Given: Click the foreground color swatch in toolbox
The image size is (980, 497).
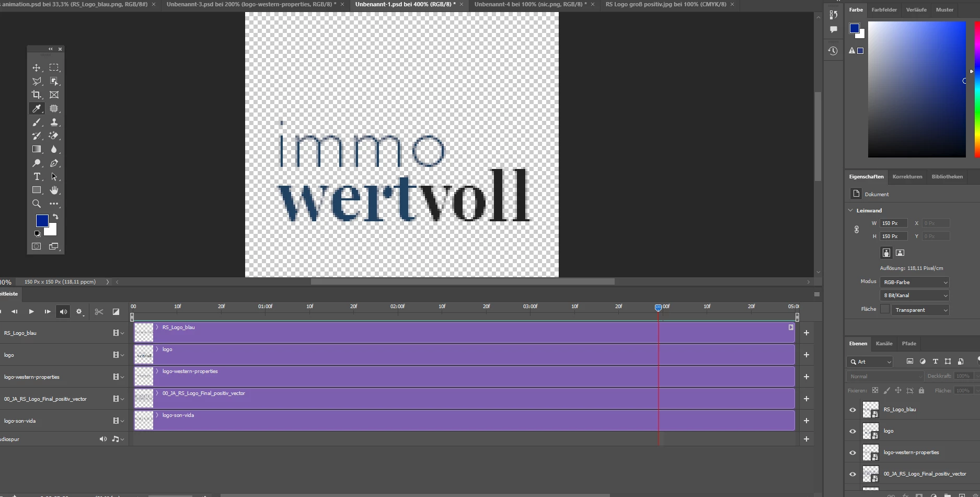Looking at the screenshot, I should point(42,221).
